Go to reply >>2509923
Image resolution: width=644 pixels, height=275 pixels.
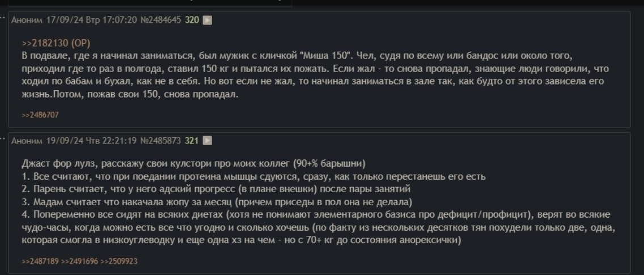(x=118, y=261)
